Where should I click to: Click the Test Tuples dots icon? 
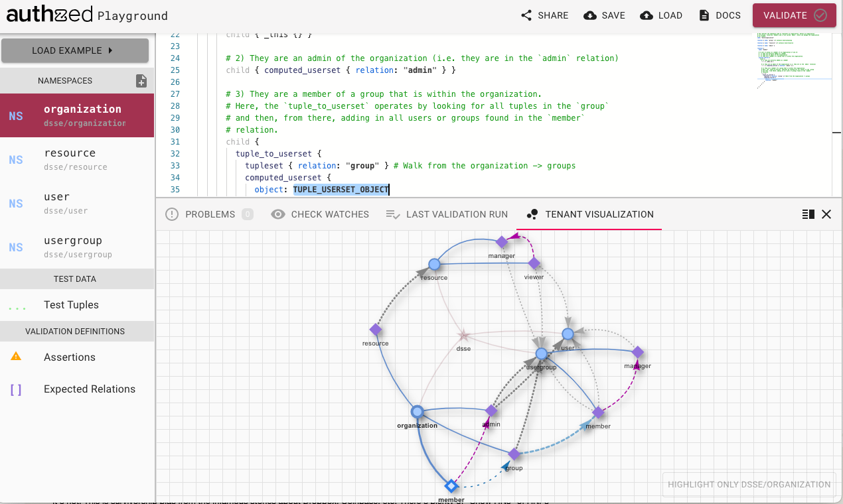click(16, 308)
